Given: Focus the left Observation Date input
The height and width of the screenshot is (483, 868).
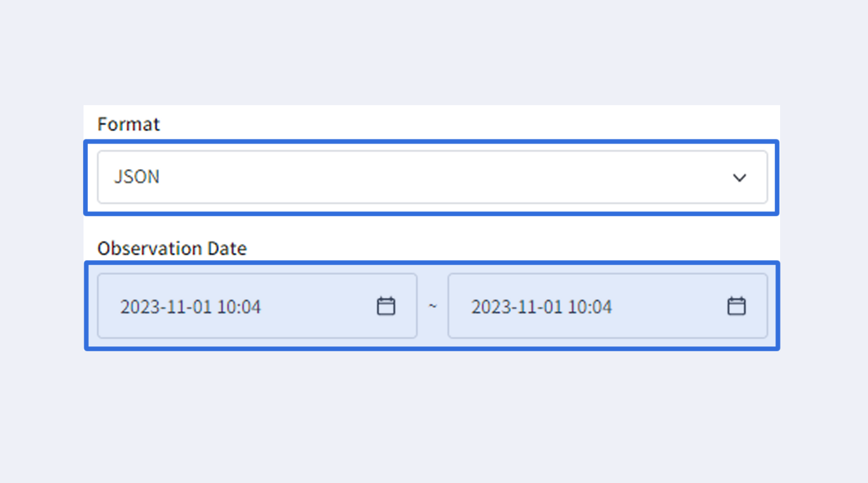Looking at the screenshot, I should pyautogui.click(x=257, y=306).
